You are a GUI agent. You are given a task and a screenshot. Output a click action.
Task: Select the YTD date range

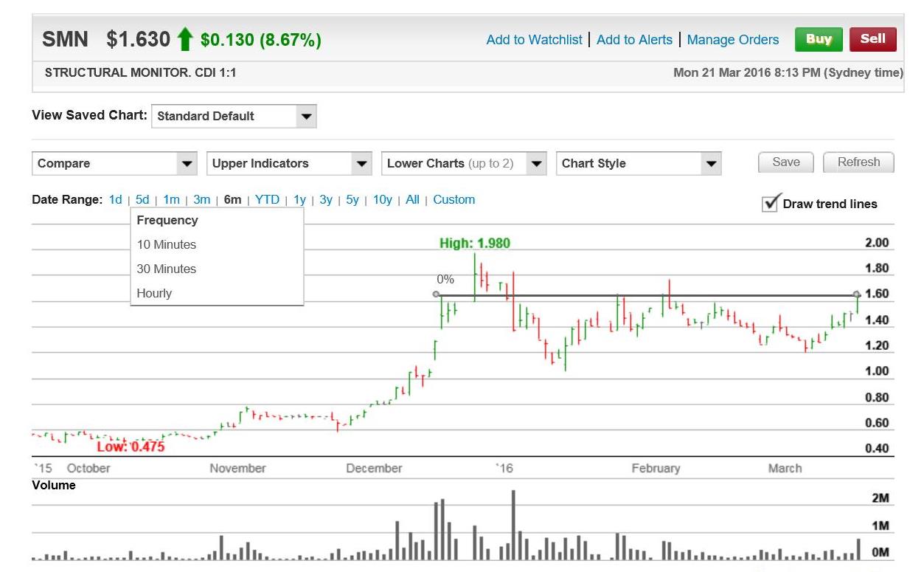pyautogui.click(x=267, y=200)
